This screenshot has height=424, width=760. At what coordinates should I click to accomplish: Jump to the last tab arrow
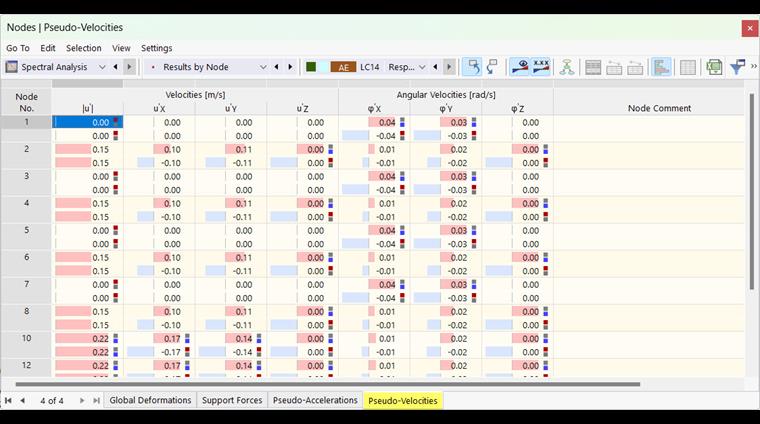tap(96, 400)
